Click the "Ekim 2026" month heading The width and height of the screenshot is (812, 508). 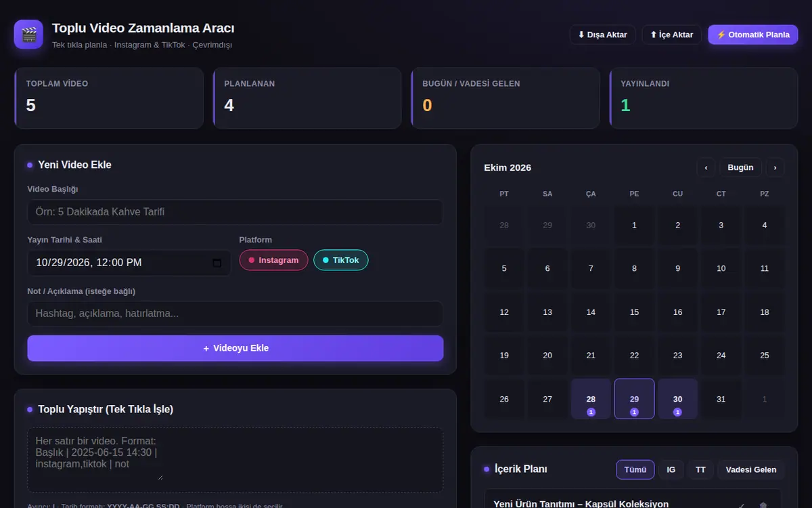(x=507, y=168)
